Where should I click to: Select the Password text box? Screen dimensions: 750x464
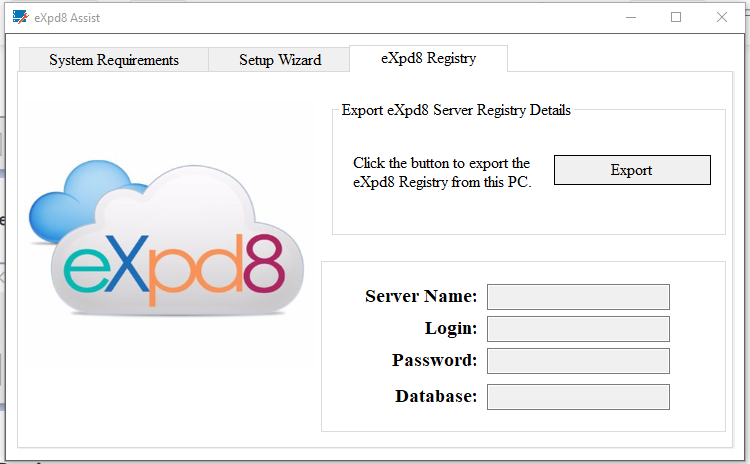click(578, 361)
